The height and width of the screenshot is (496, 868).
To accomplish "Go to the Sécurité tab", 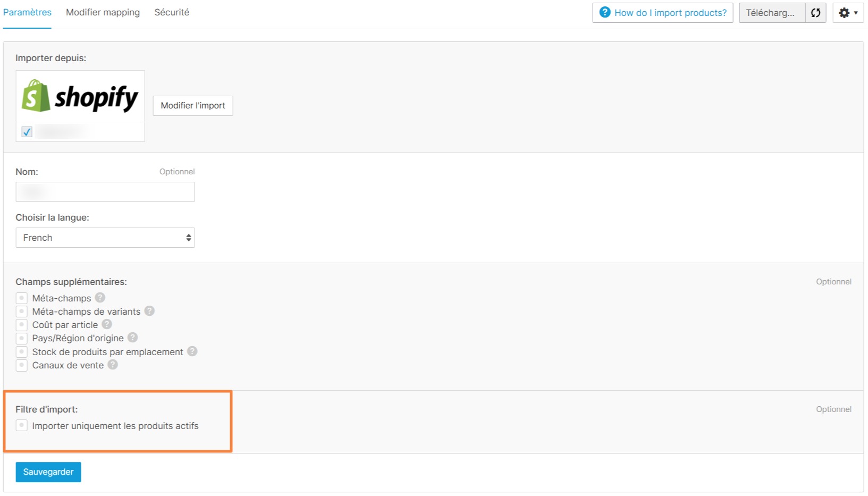I will tap(172, 12).
